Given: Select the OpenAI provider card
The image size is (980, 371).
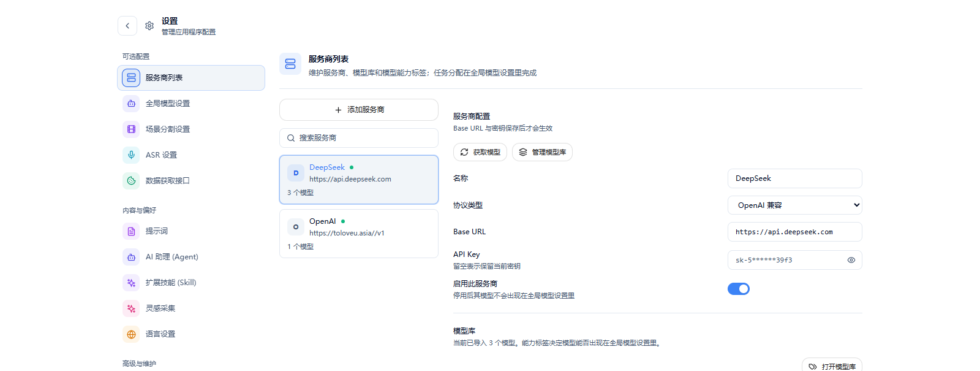Looking at the screenshot, I should coord(359,234).
